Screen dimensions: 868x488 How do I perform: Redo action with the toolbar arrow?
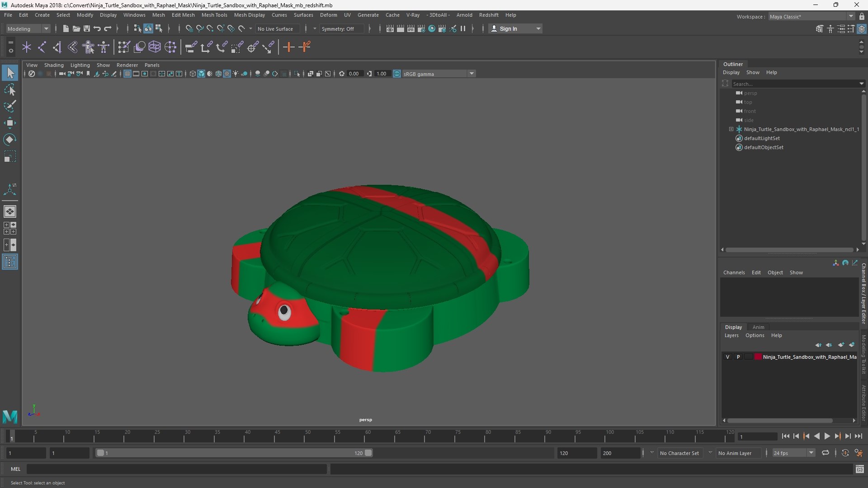108,28
